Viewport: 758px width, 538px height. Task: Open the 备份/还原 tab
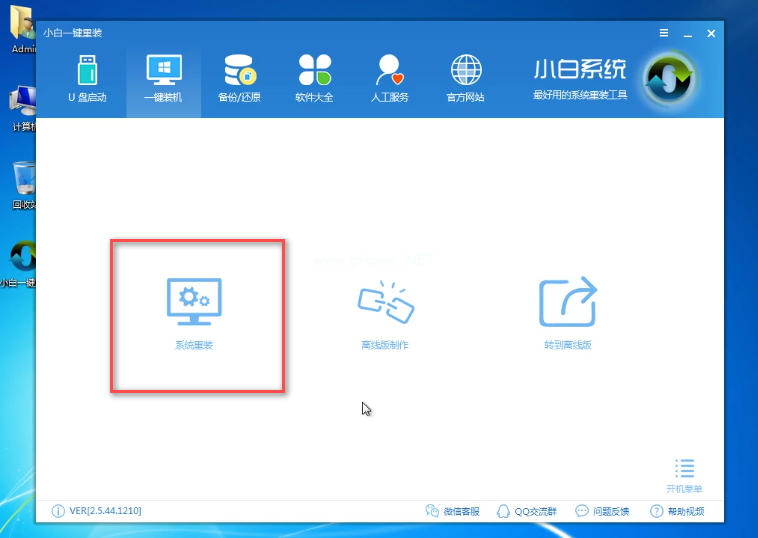coord(239,80)
